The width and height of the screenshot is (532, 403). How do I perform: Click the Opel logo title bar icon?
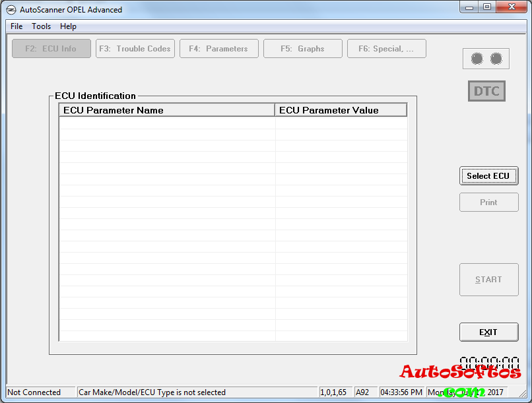click(x=11, y=10)
